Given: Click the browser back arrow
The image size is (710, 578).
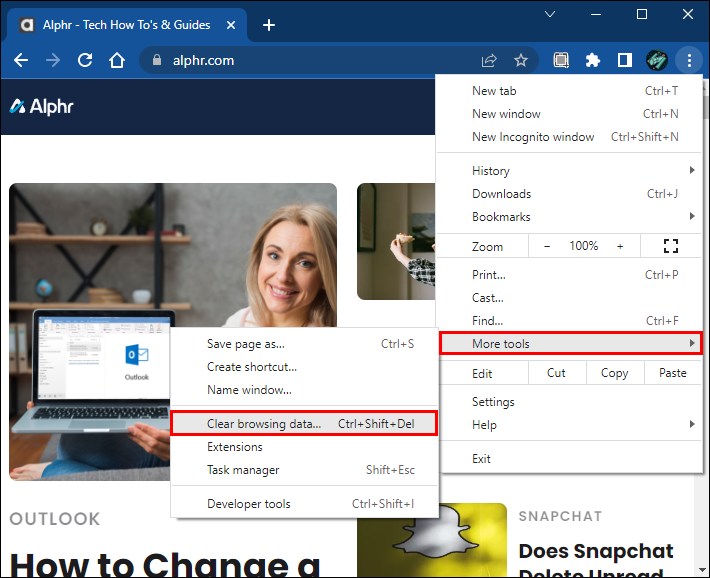Looking at the screenshot, I should coord(21,60).
